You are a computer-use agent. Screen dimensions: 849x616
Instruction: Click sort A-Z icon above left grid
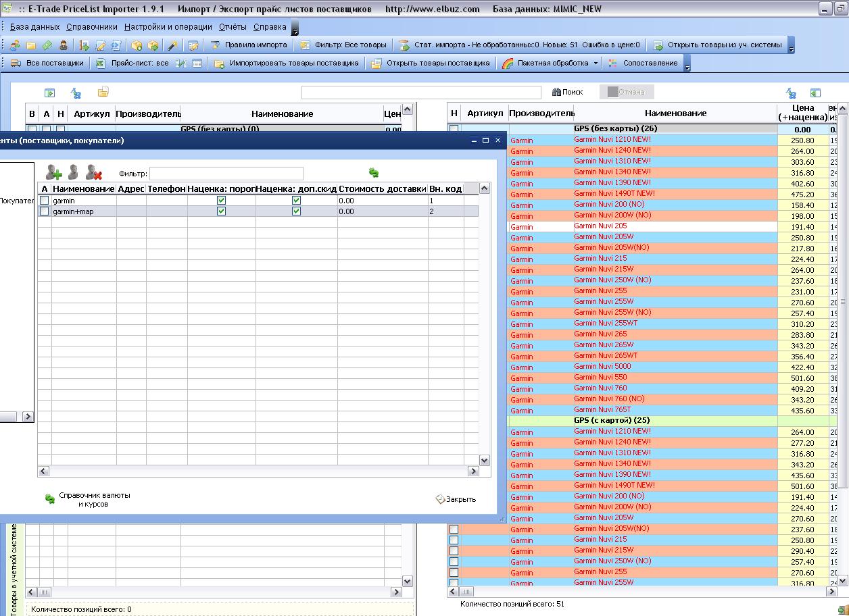coord(76,93)
